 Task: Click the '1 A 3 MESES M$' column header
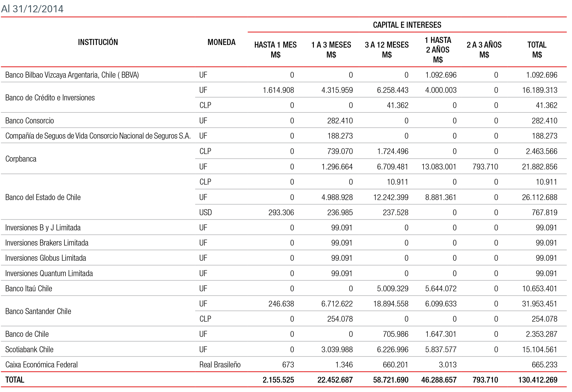(331, 50)
